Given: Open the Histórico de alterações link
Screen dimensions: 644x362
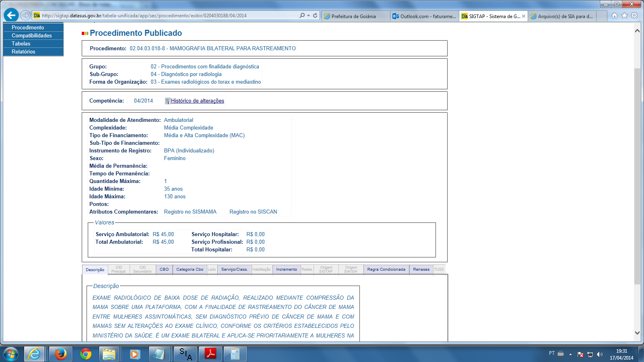Looking at the screenshot, I should click(198, 101).
